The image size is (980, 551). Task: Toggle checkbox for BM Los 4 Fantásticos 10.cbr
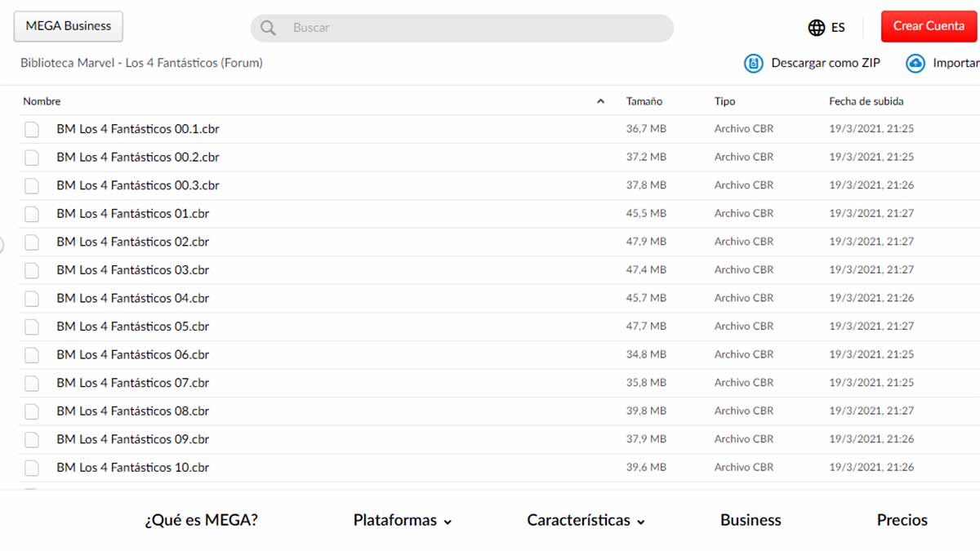click(32, 468)
